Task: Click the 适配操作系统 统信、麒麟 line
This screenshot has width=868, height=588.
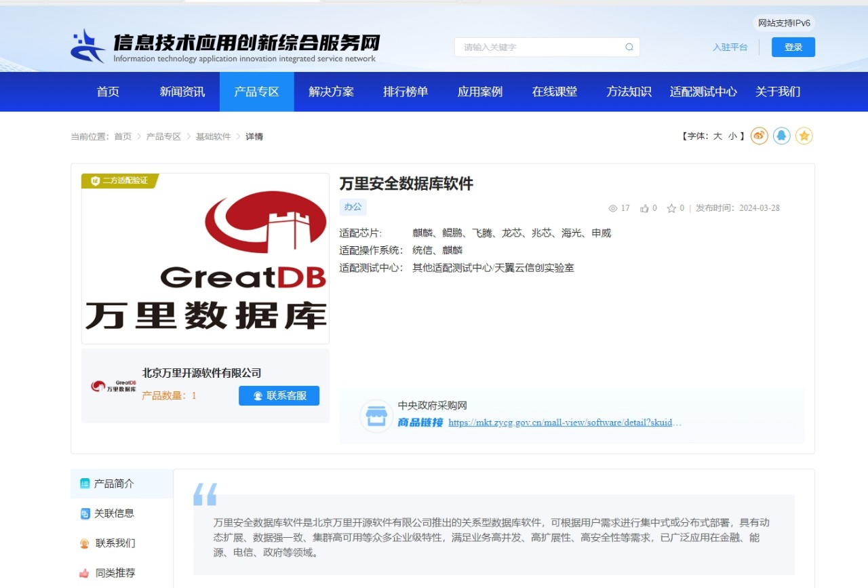Action: (401, 250)
